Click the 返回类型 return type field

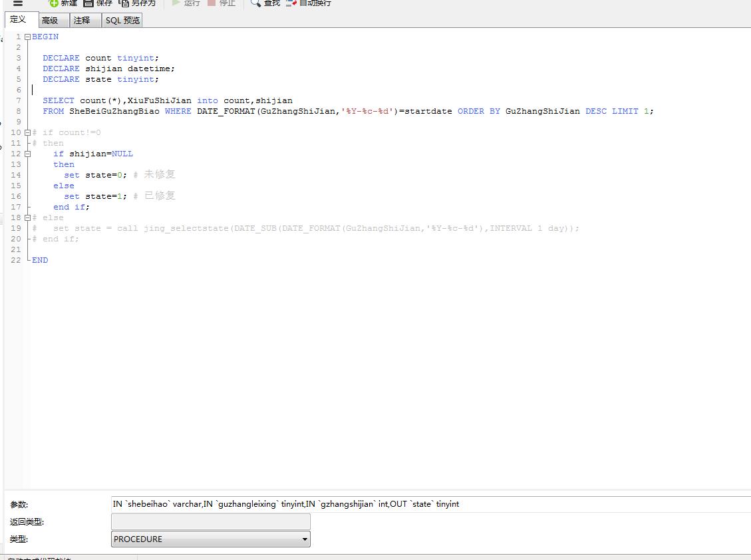[211, 521]
